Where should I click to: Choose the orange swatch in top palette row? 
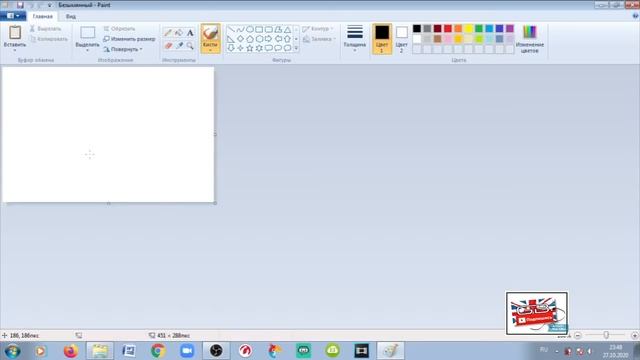[458, 28]
